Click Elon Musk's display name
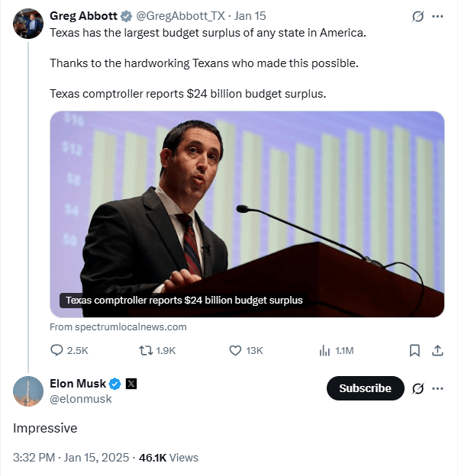The width and height of the screenshot is (458, 476). tap(77, 384)
